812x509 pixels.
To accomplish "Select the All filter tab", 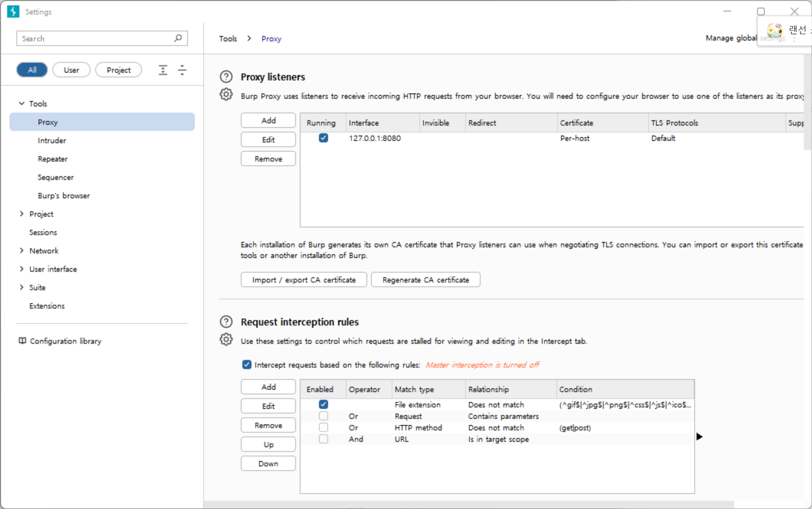I will click(x=32, y=70).
